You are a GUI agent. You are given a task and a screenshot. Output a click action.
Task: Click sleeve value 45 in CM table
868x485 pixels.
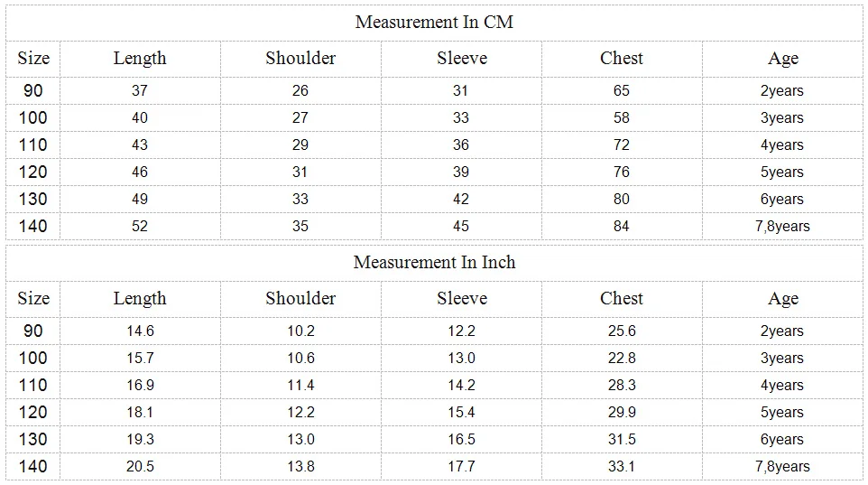[x=460, y=226]
